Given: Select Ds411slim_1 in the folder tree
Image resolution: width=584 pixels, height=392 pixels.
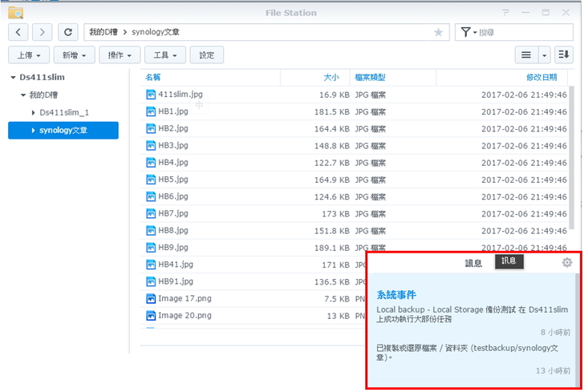Looking at the screenshot, I should [x=64, y=112].
